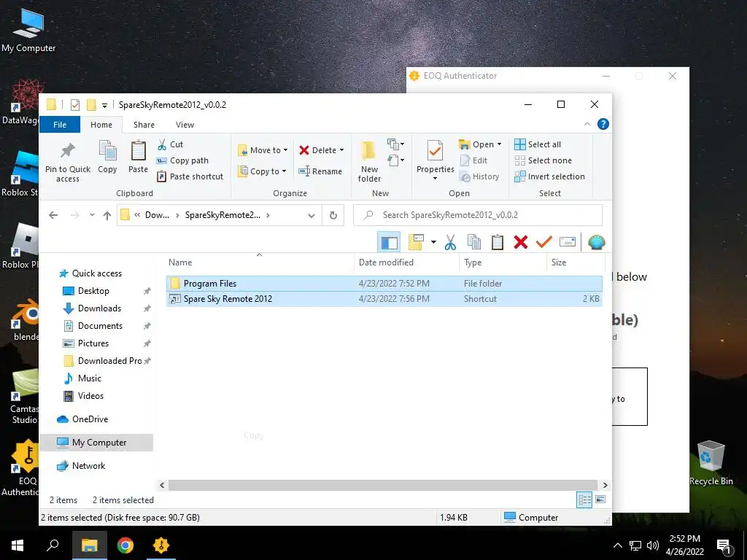Screen dimensions: 747x560
Task: Open the Recycle Bin desktop icon
Action: 711,463
